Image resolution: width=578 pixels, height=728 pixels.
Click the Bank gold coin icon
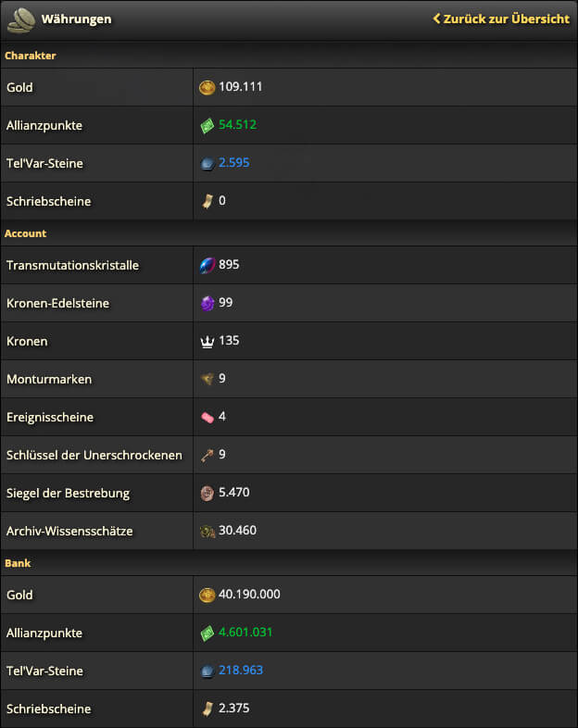click(207, 595)
